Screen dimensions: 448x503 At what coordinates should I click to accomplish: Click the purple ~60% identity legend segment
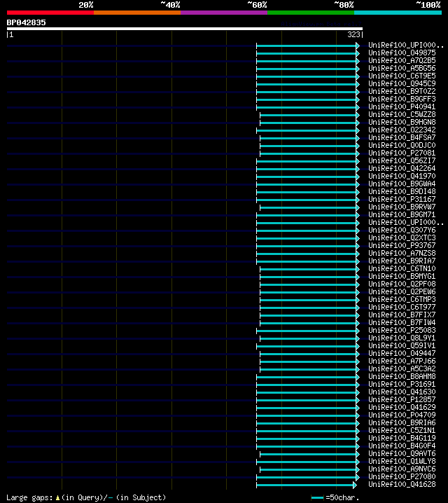click(x=224, y=13)
